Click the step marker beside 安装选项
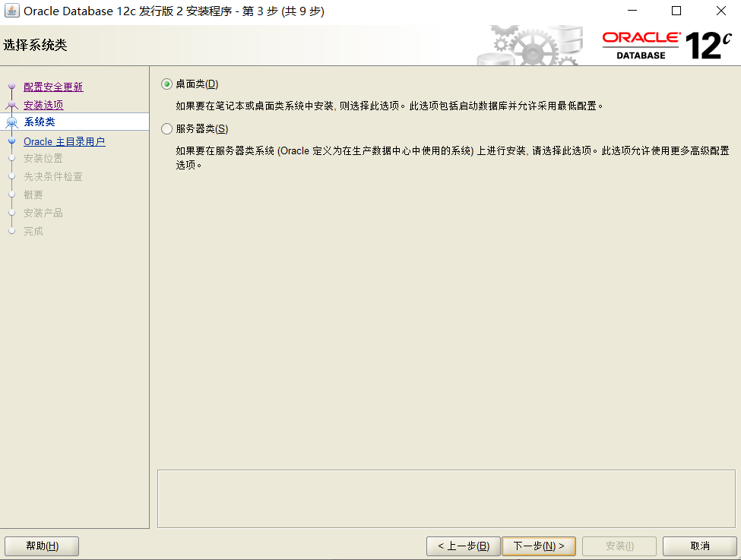The width and height of the screenshot is (741, 560). point(12,105)
